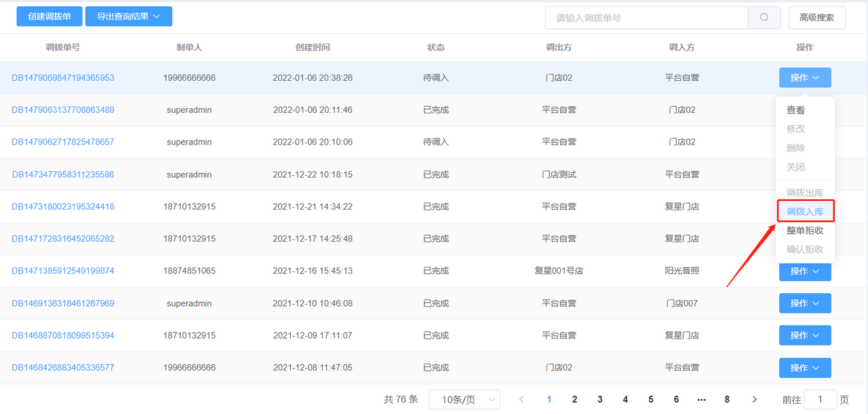Screen dimensions: 868x414
Task: Click 阳光普照 in the 调入方 column
Action: [x=682, y=271]
